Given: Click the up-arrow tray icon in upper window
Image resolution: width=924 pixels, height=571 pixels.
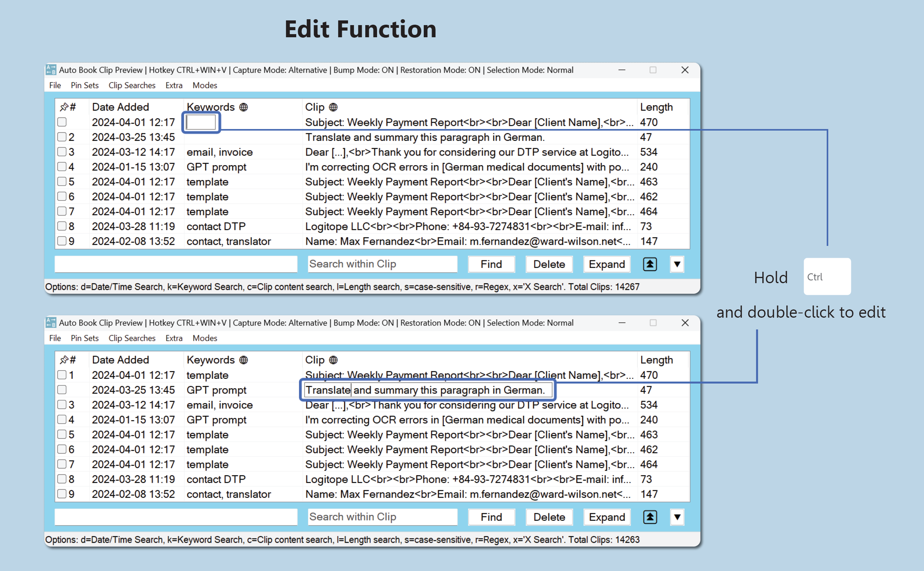Looking at the screenshot, I should click(x=650, y=264).
